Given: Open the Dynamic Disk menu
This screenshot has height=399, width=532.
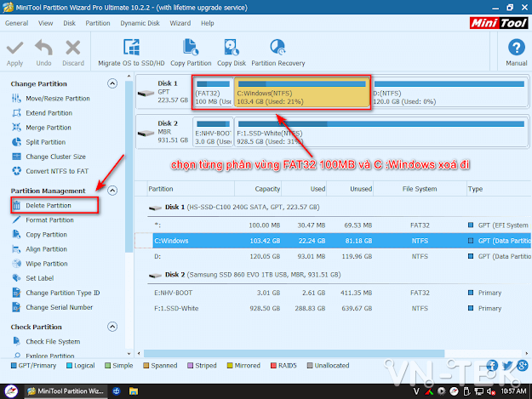Looking at the screenshot, I should [x=140, y=23].
